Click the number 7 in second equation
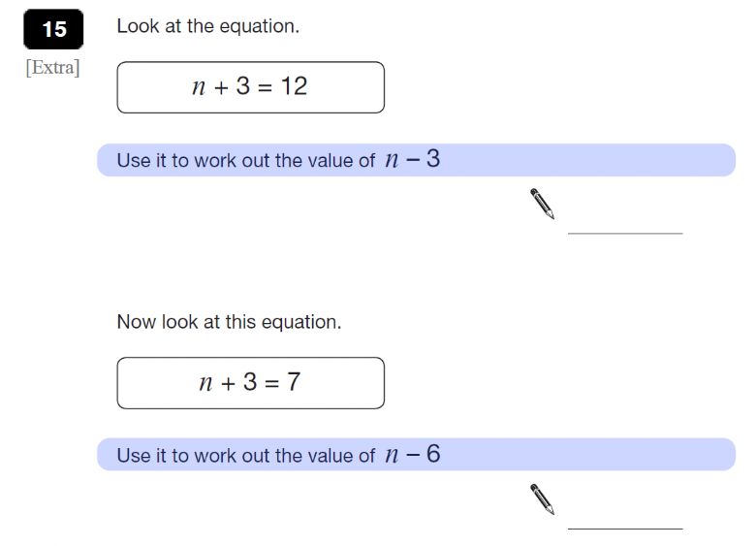 (294, 381)
